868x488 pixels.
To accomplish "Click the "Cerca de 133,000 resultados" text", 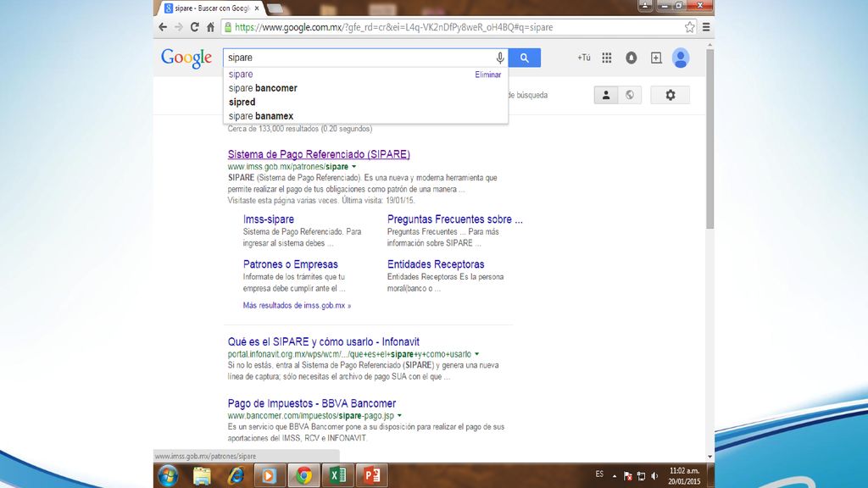I will tap(300, 129).
